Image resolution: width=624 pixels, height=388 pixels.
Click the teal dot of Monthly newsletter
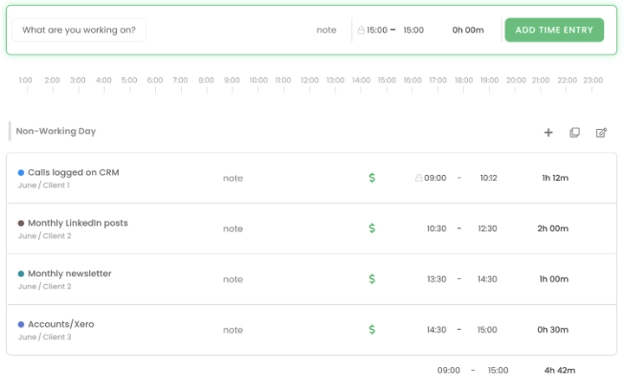(21, 274)
